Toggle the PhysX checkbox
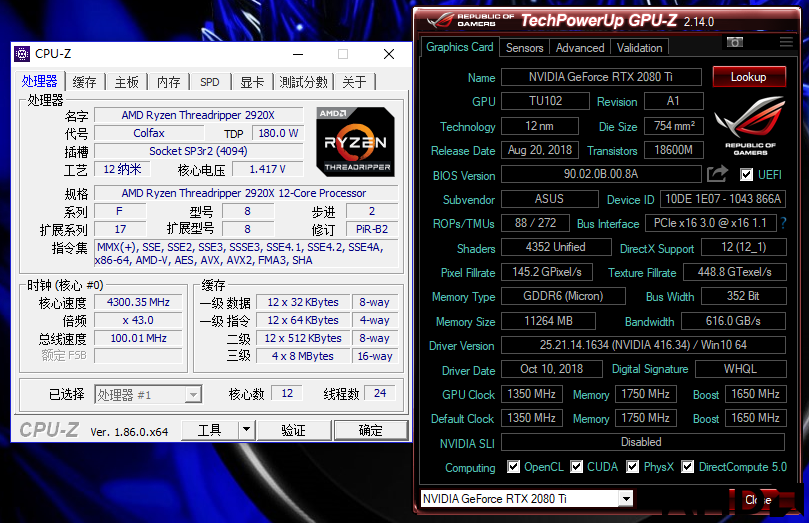809x523 pixels. click(x=633, y=467)
